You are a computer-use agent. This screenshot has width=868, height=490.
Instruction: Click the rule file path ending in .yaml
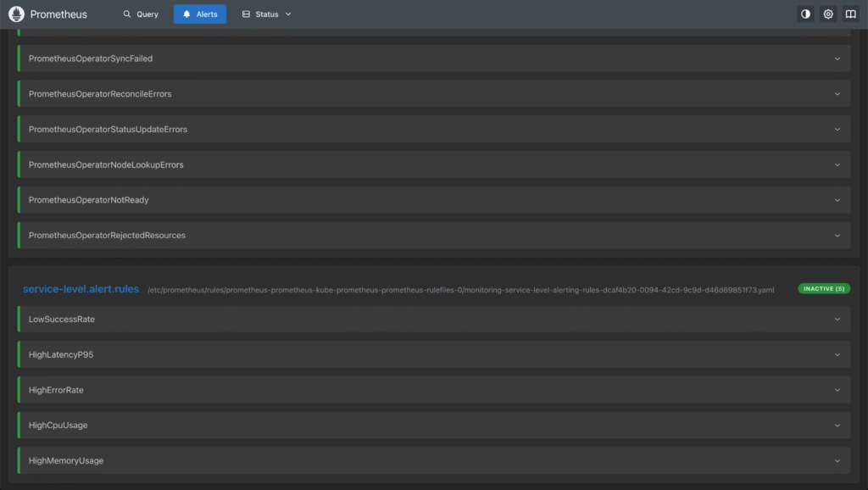click(x=460, y=290)
